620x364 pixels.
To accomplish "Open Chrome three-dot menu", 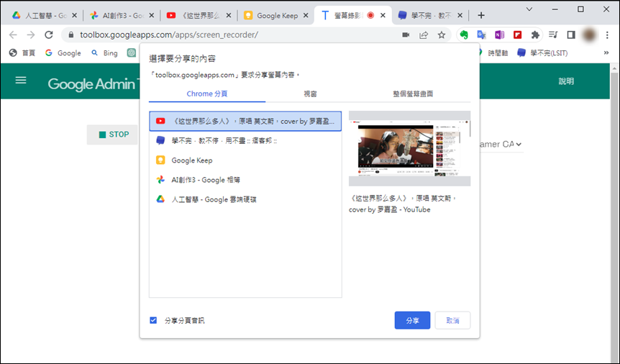I will tap(607, 35).
